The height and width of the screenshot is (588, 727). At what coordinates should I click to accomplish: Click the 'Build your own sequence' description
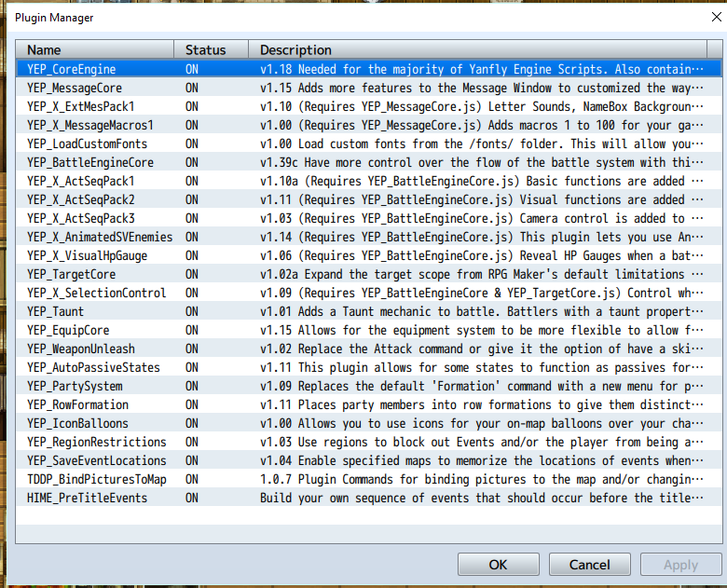click(x=482, y=498)
